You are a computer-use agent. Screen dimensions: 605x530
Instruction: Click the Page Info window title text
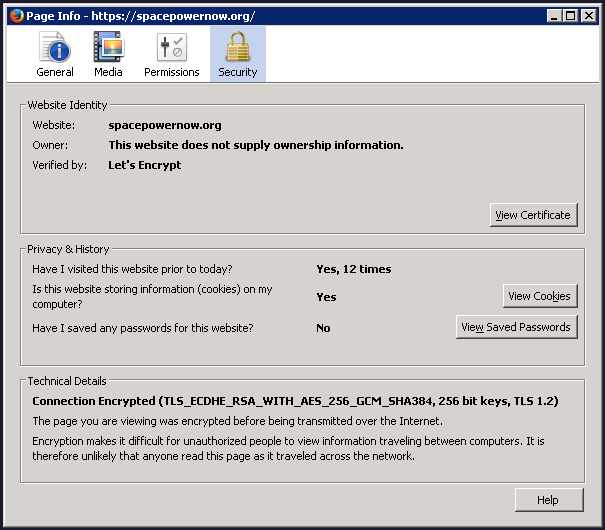pyautogui.click(x=140, y=15)
